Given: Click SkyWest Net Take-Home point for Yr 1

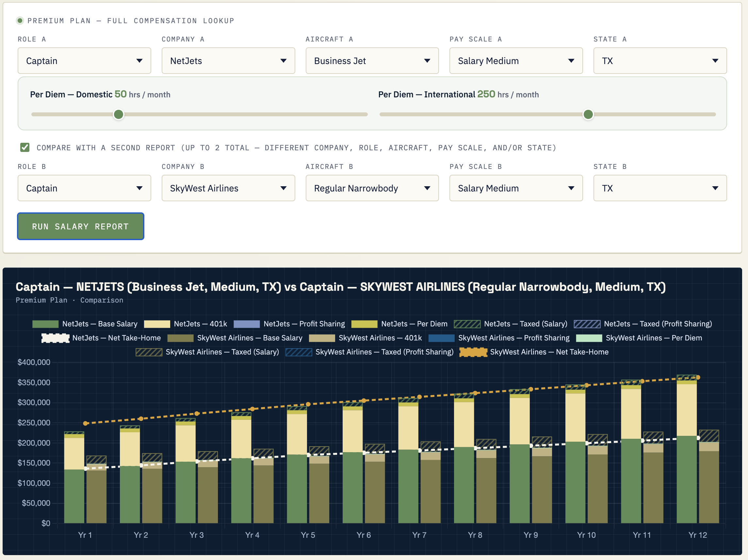Looking at the screenshot, I should [86, 423].
